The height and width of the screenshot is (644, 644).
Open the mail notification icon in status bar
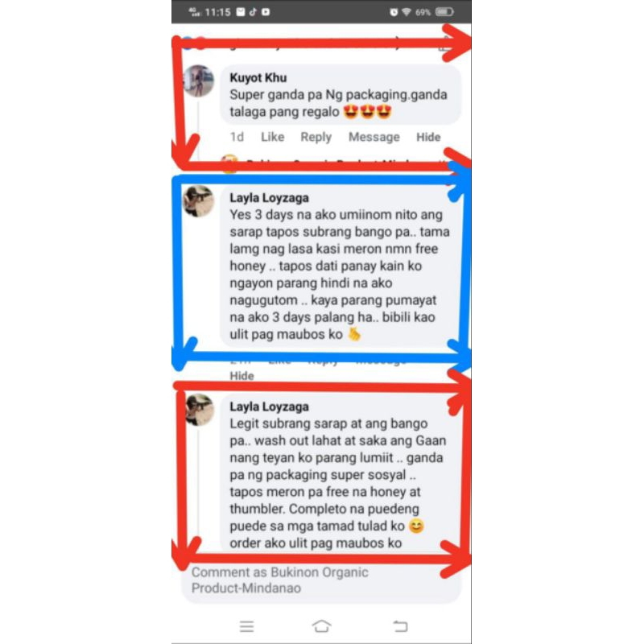(241, 12)
